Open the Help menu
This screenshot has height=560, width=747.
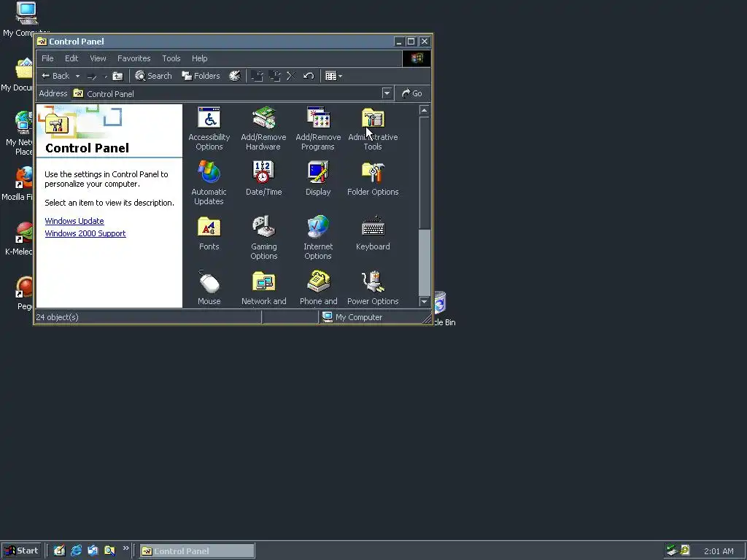pyautogui.click(x=200, y=58)
